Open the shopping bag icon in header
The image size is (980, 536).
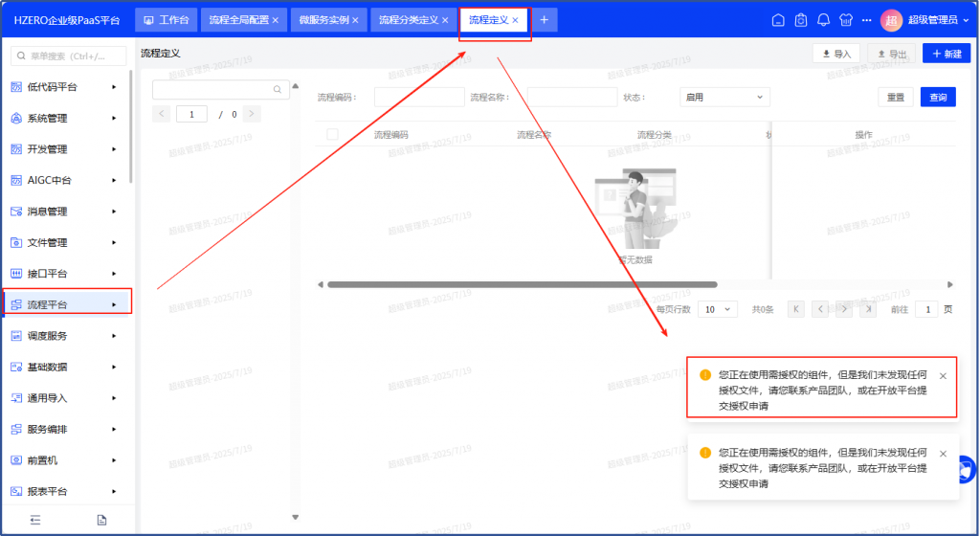801,20
